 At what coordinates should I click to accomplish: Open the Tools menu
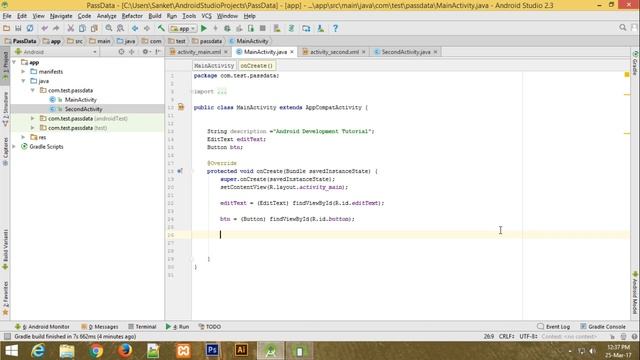tap(189, 16)
